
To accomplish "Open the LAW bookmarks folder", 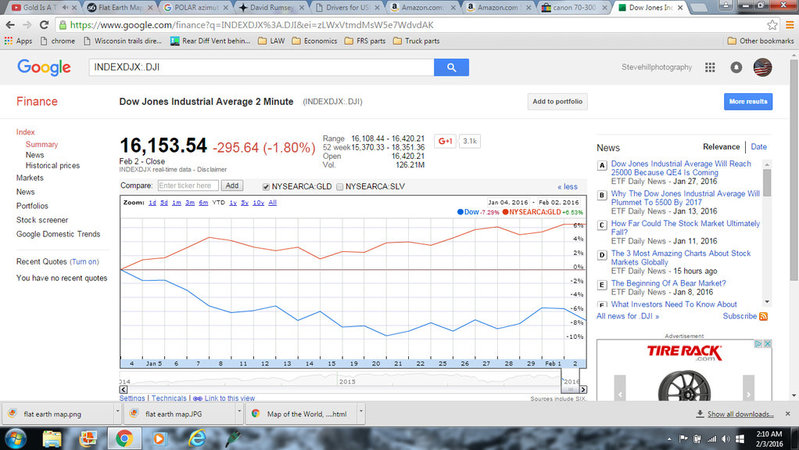I will point(272,41).
